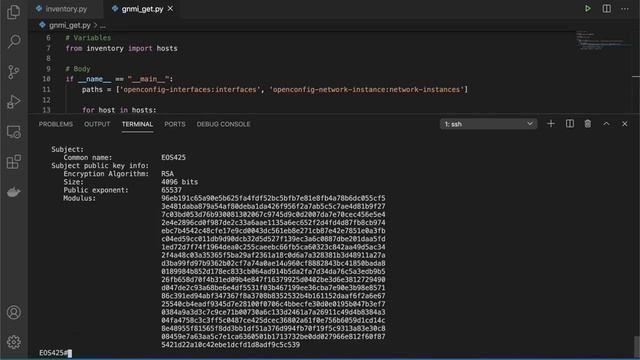
Task: Open the Manage settings gear
Action: pos(13,342)
